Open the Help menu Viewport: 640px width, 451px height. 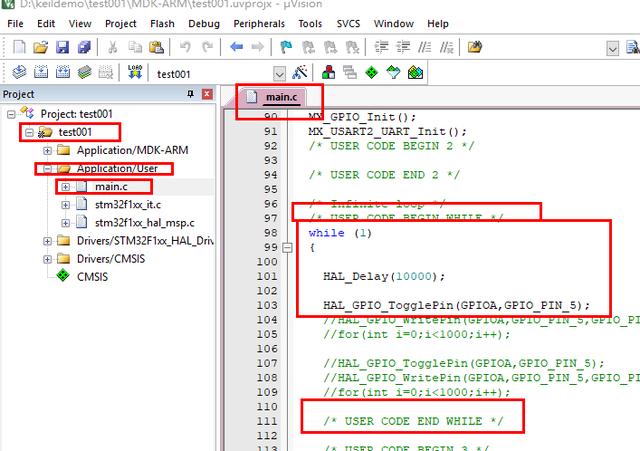pyautogui.click(x=438, y=24)
